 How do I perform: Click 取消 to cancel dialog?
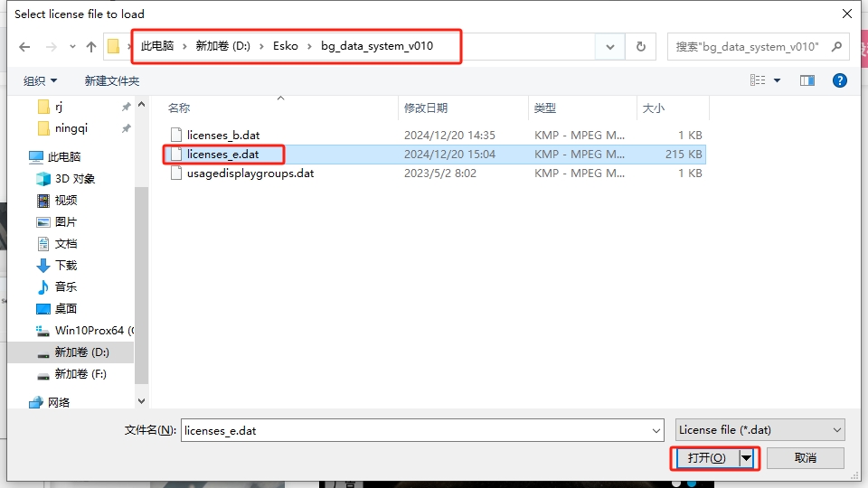tap(805, 458)
